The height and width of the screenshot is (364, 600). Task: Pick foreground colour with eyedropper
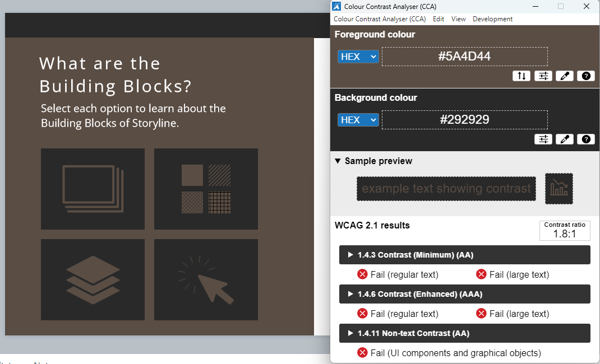click(565, 76)
